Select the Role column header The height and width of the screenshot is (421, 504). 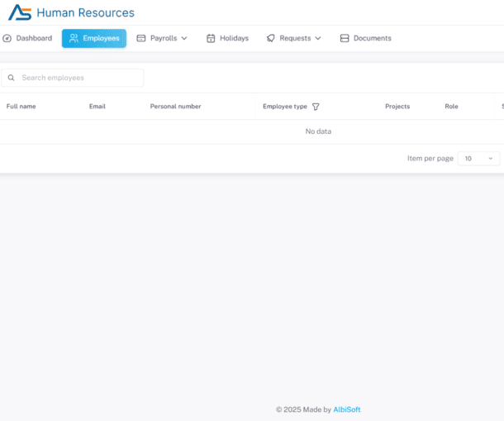451,107
